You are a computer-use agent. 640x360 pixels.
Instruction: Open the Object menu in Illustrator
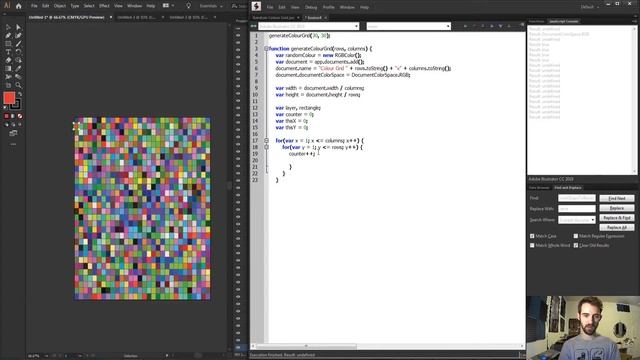[x=60, y=6]
